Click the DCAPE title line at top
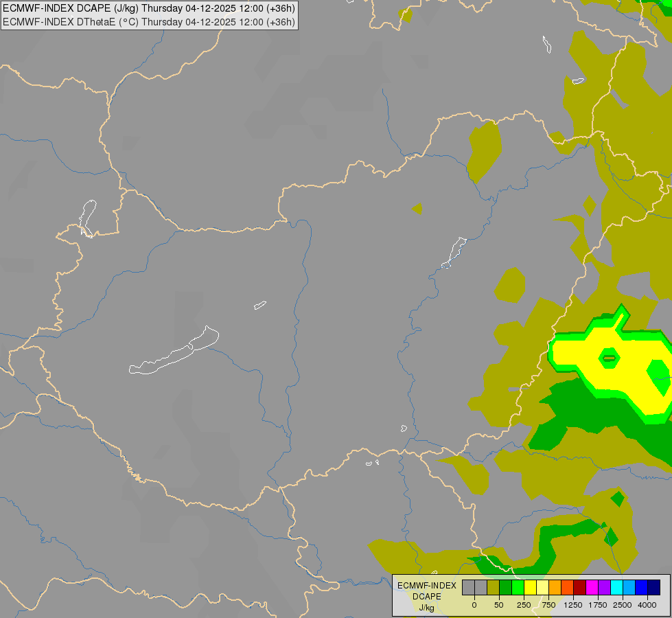Image resolution: width=672 pixels, height=618 pixels. pyautogui.click(x=149, y=8)
